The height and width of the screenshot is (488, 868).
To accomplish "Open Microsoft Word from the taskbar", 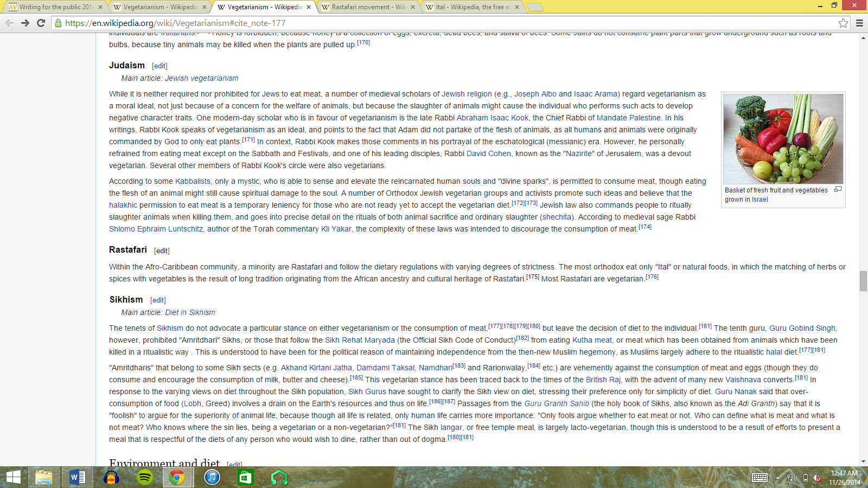I will tap(78, 478).
